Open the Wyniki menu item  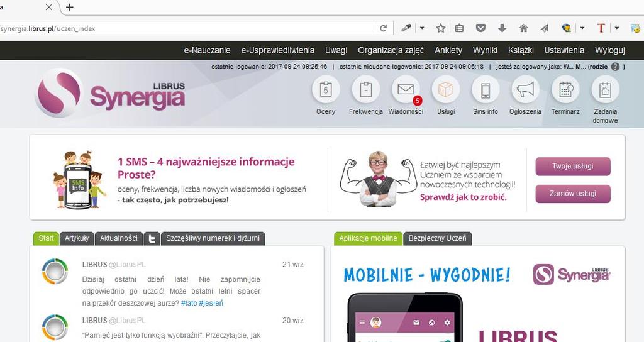tap(485, 50)
